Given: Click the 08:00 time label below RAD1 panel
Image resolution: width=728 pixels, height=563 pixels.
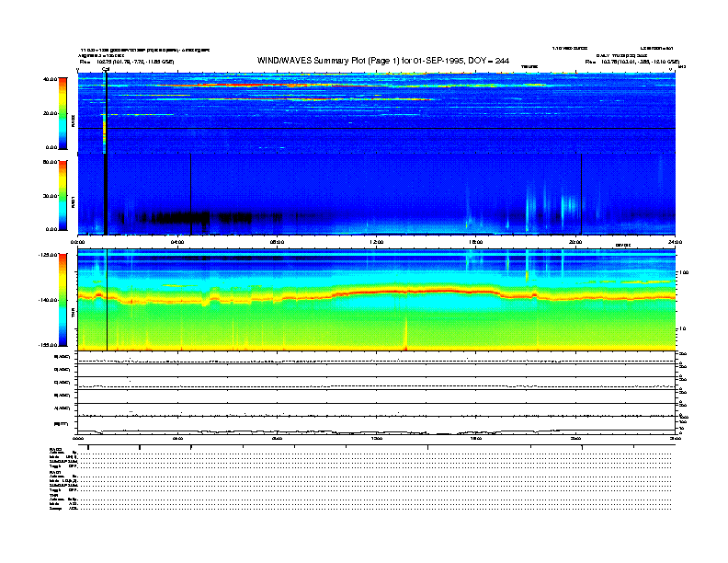Looking at the screenshot, I should click(x=277, y=242).
